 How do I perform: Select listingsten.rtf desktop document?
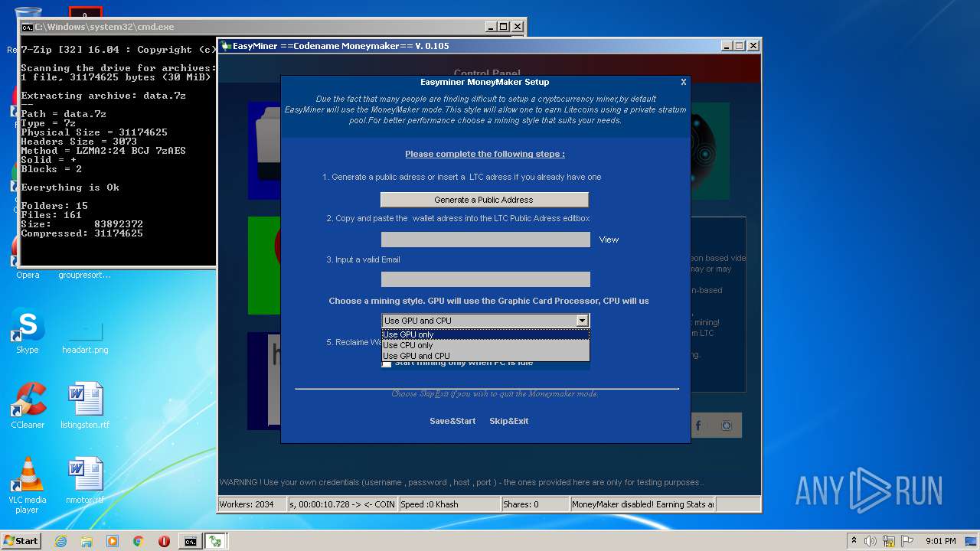[85, 406]
